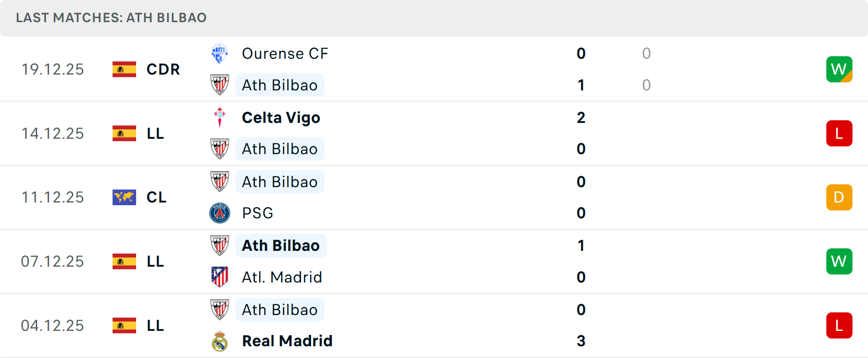Click the Last Matches: Ath Bilbao header
868x358 pixels.
click(x=111, y=18)
